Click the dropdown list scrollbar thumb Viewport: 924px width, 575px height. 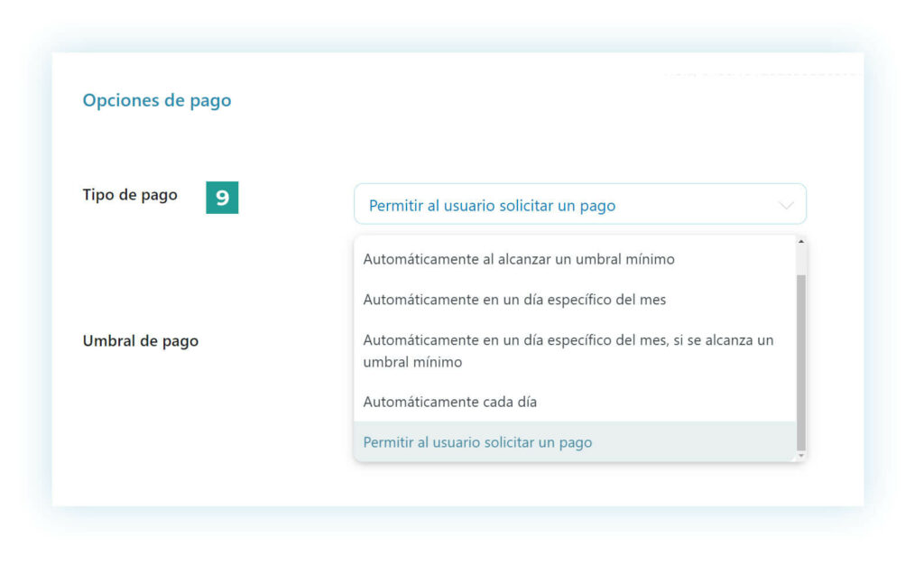pos(801,362)
